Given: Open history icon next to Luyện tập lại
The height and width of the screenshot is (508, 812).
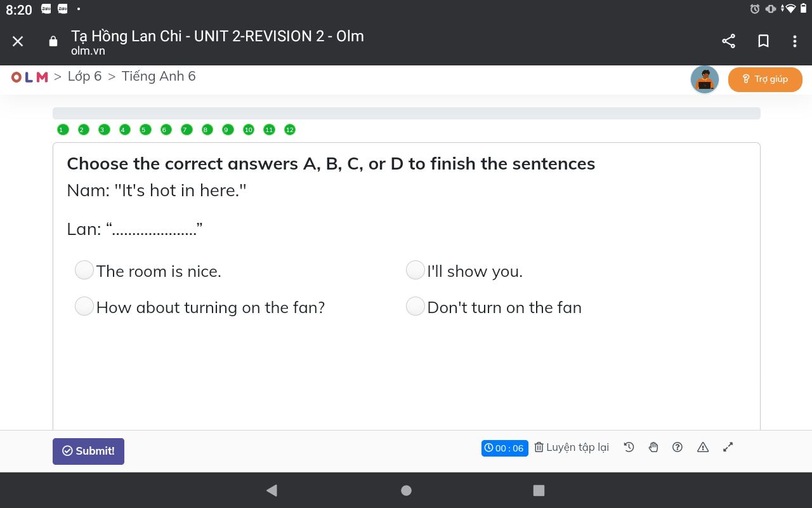Looking at the screenshot, I should [x=629, y=447].
